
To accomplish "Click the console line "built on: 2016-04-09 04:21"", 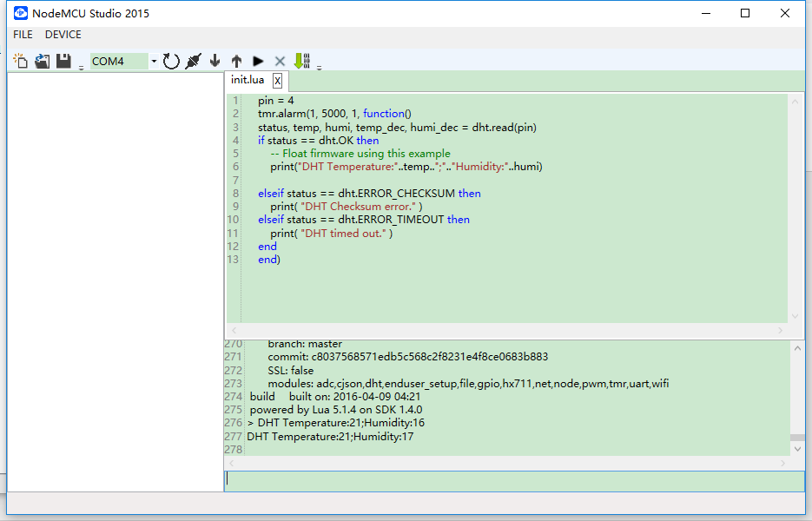I will 354,397.
